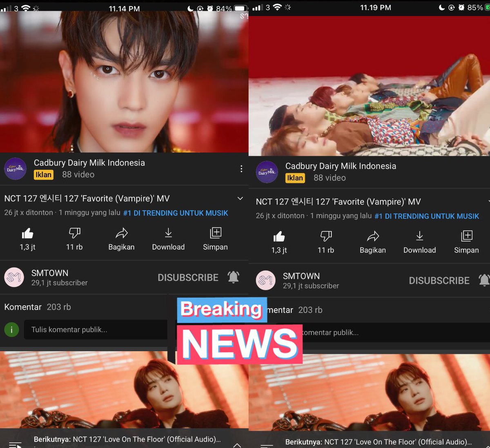Tap DISUBSCRIBE button in right screenshot
The image size is (490, 448).
coord(439,281)
